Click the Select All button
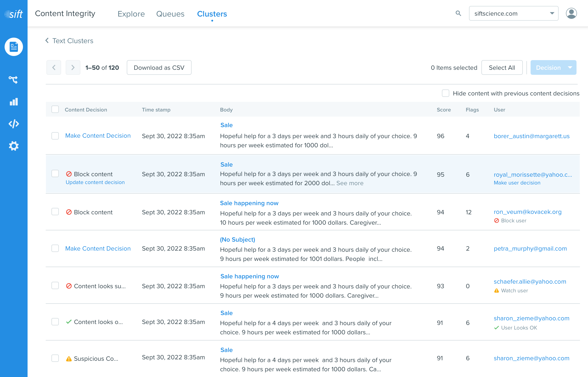This screenshot has width=588, height=377. click(x=502, y=67)
